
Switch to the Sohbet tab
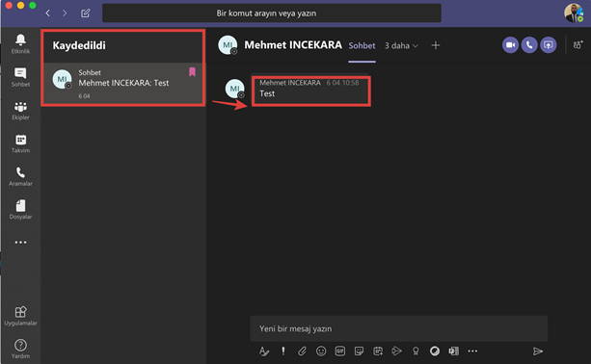click(362, 46)
